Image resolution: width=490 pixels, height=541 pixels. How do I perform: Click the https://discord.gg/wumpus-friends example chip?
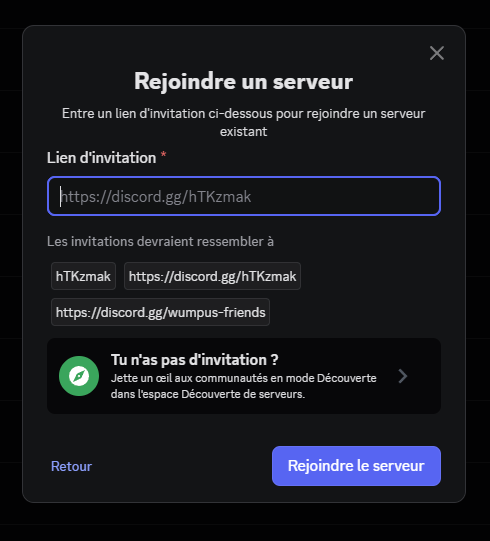pyautogui.click(x=160, y=312)
